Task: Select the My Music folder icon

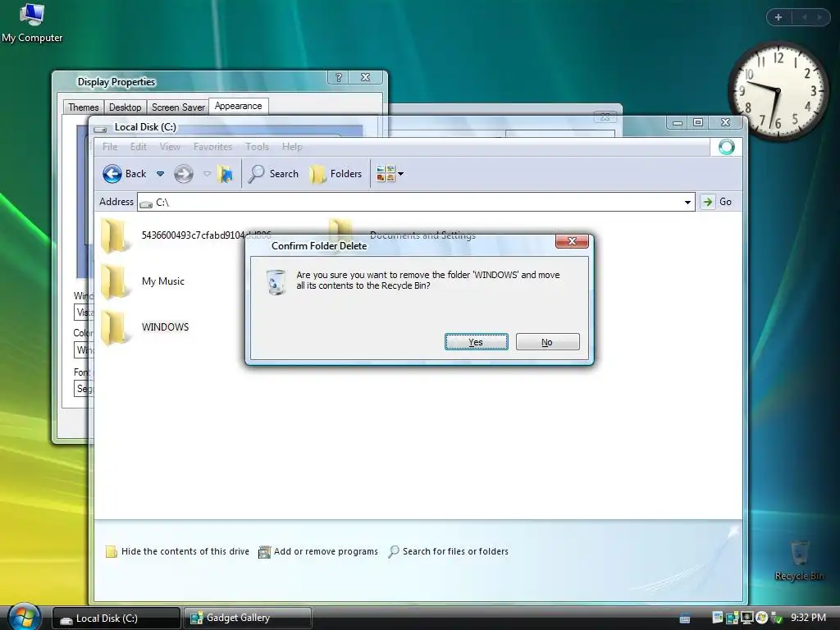Action: point(114,282)
